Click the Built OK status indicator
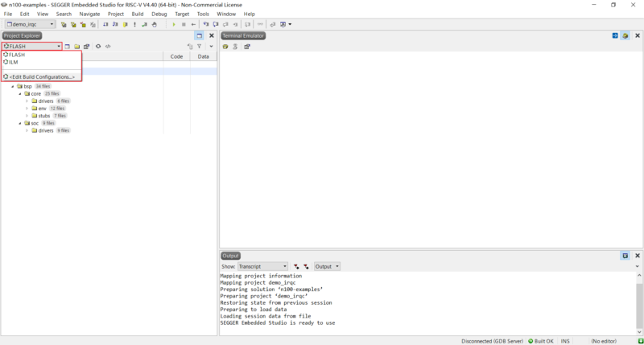644x345 pixels. coord(540,341)
